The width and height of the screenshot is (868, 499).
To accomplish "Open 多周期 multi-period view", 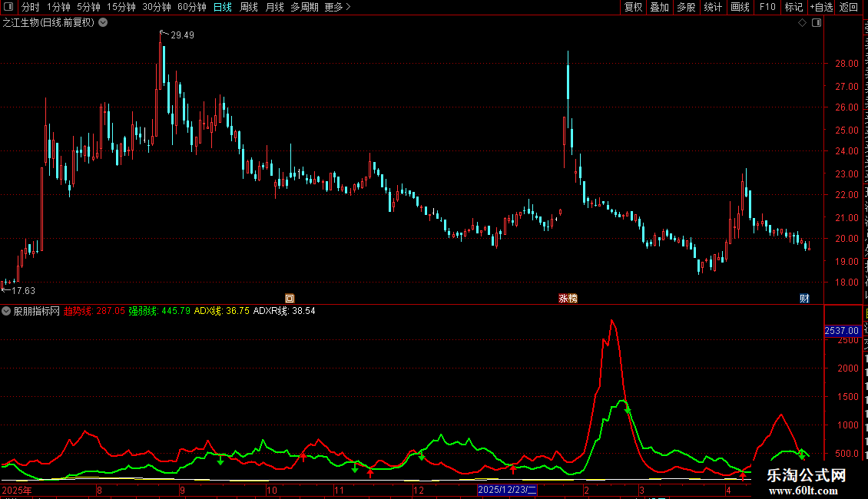I will 304,7.
